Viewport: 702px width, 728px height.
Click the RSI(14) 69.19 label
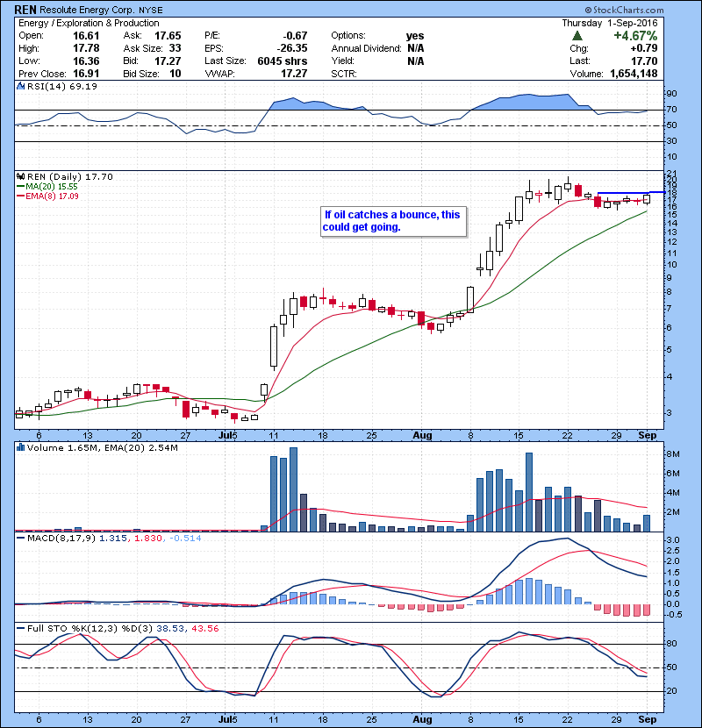point(62,86)
